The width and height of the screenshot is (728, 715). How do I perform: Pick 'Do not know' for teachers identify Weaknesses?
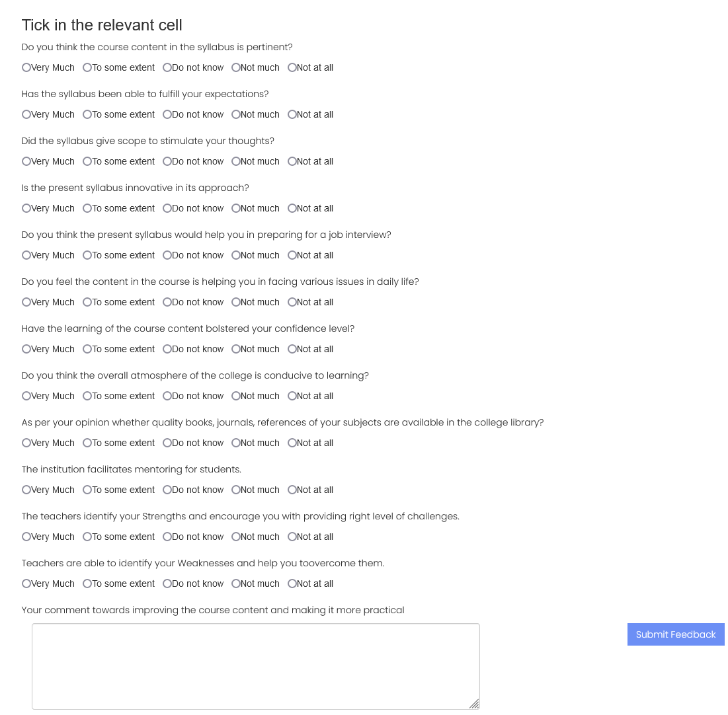(167, 583)
